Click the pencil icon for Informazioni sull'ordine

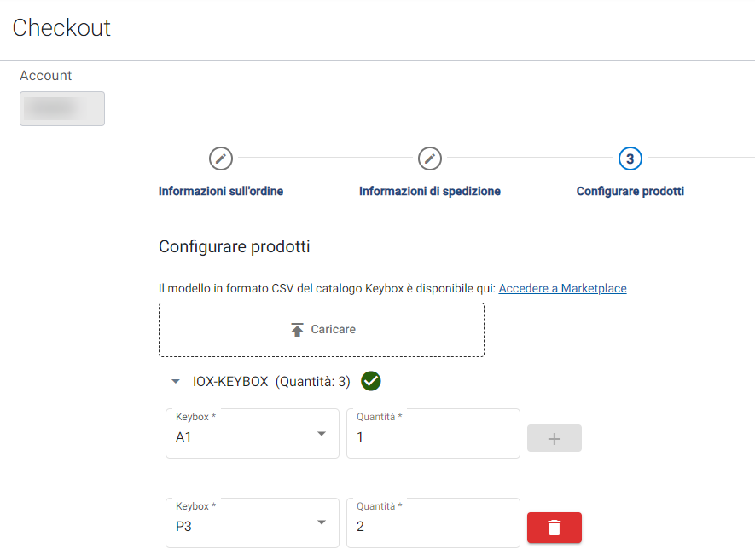coord(220,159)
